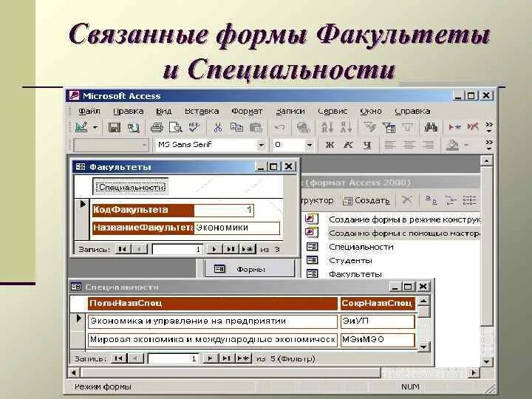Go to first record in Факультеты form
Viewport: 532px width, 399px height.
[x=123, y=250]
